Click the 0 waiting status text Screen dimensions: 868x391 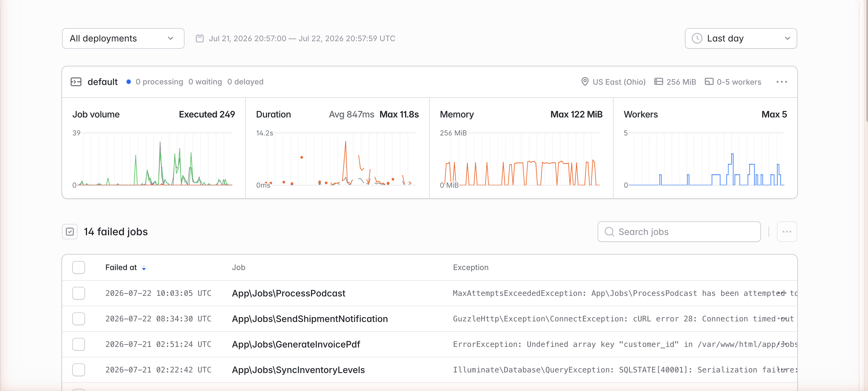(x=205, y=82)
